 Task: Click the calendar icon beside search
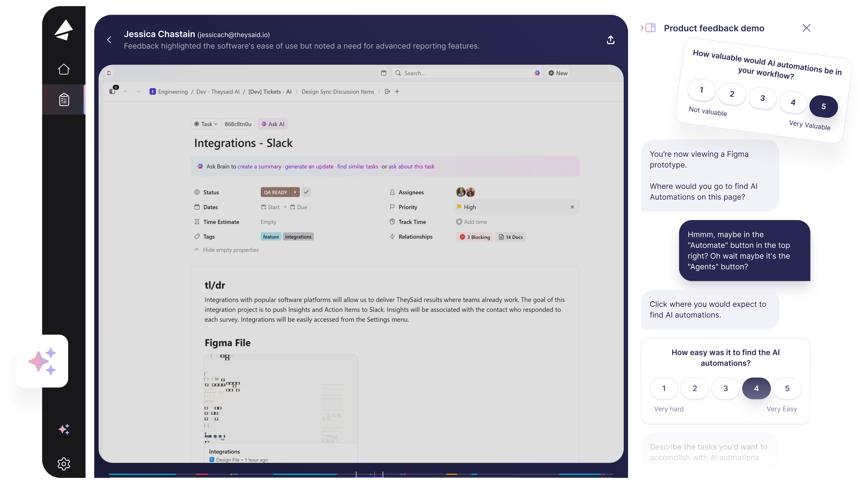(384, 73)
